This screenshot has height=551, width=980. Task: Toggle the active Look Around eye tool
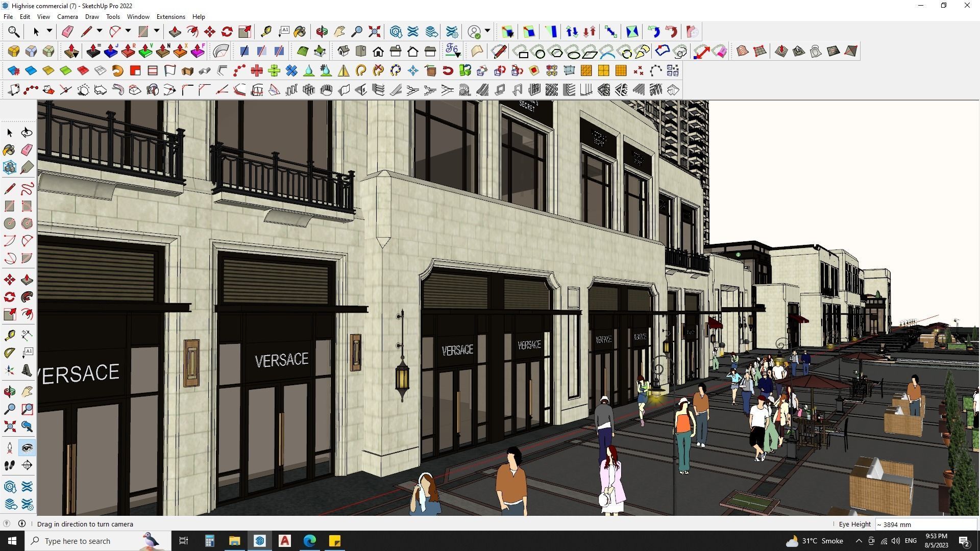(27, 448)
